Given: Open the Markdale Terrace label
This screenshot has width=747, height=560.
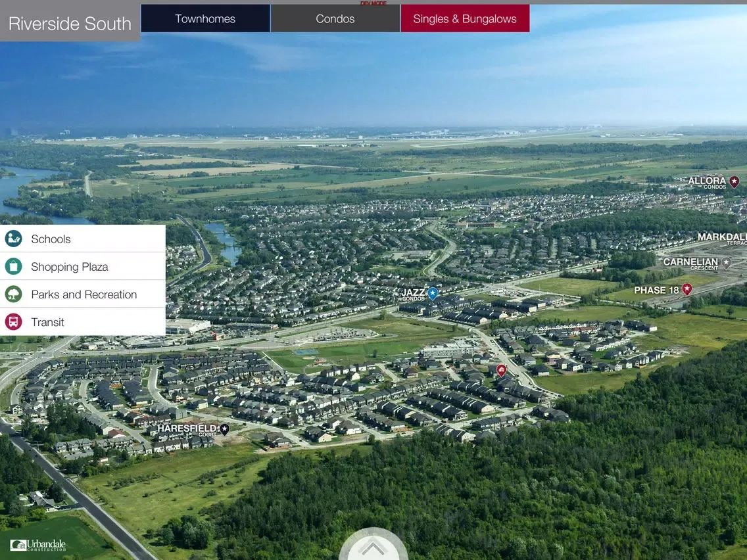Looking at the screenshot, I should coord(722,239).
